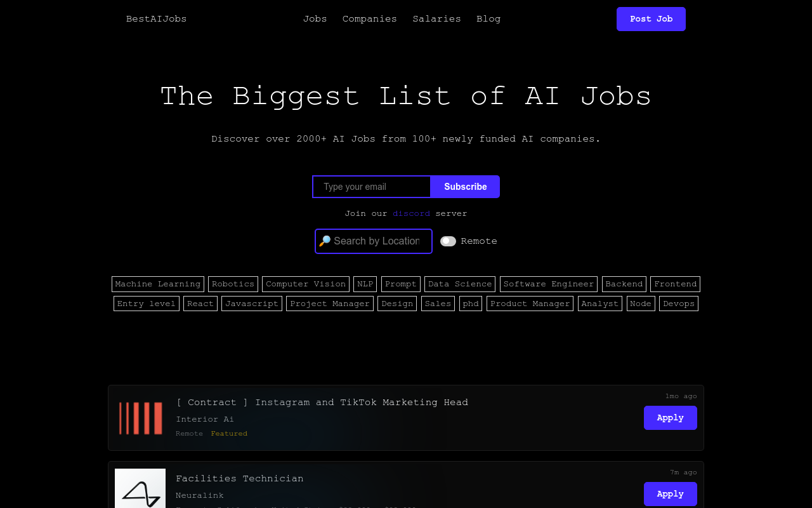Click the Featured label
812x508 pixels.
coord(229,434)
